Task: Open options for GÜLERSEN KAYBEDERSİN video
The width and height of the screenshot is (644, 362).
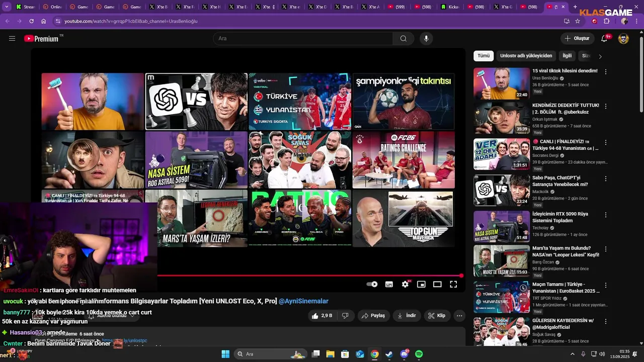Action: 606,321
